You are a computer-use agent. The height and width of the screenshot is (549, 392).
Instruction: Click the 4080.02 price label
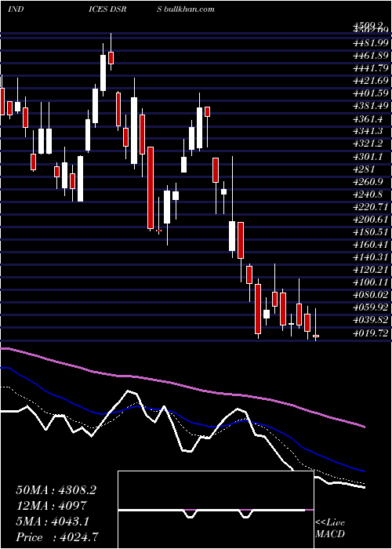371,295
